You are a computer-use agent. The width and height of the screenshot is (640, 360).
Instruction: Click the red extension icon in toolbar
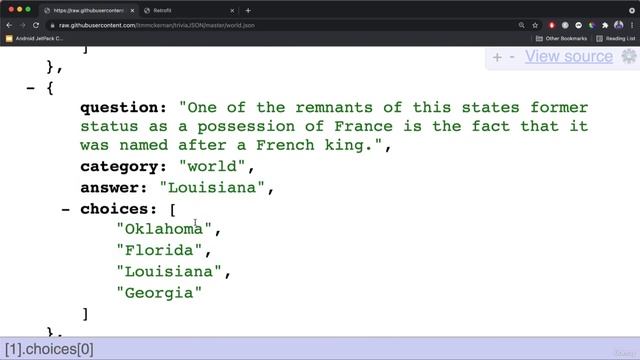[x=552, y=25]
